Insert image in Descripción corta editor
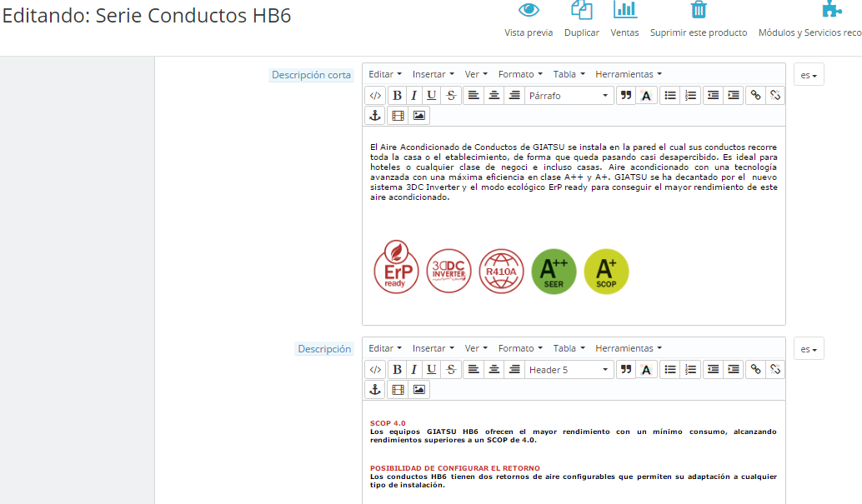The height and width of the screenshot is (504, 862). pyautogui.click(x=418, y=116)
